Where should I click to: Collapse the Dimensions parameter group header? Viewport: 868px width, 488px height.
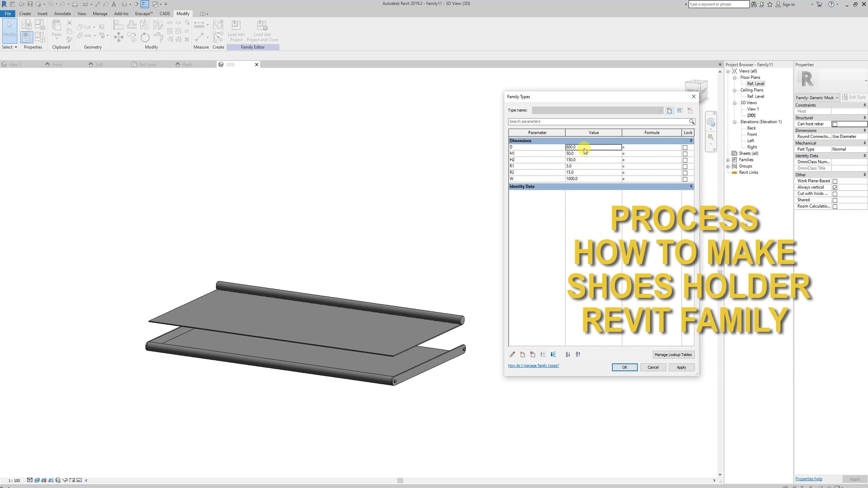[x=691, y=140]
